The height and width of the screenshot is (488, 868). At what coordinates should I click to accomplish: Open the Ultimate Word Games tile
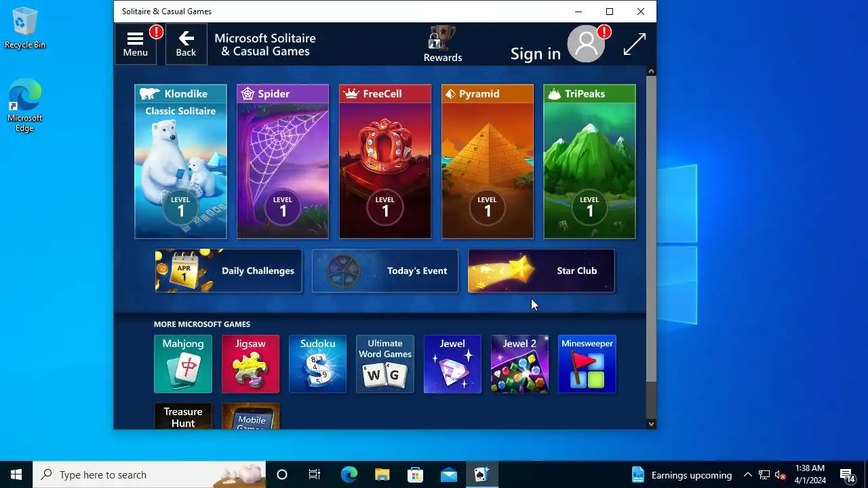(x=385, y=364)
